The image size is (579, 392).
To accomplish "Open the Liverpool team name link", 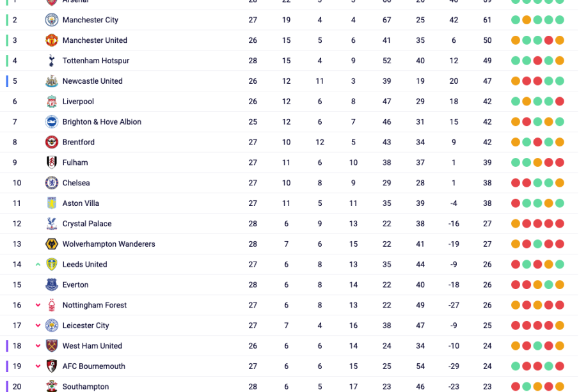I will tap(78, 102).
